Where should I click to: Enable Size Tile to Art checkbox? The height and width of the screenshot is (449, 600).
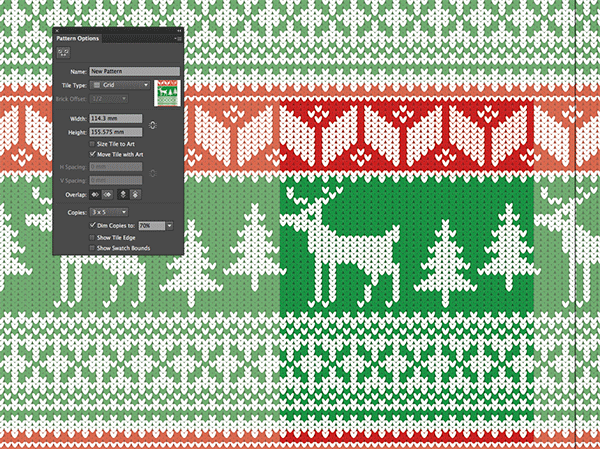point(92,144)
